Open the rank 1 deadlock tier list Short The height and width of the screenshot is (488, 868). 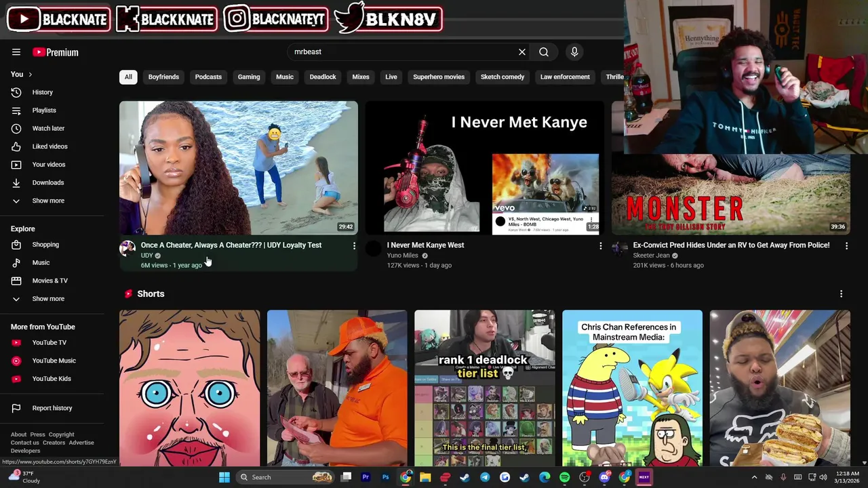point(485,388)
